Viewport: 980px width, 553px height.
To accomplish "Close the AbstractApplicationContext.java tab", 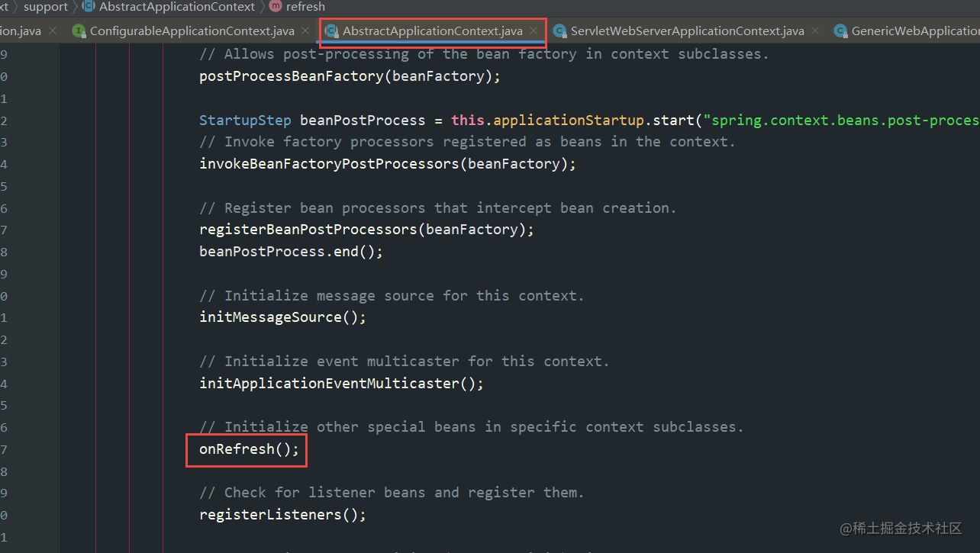I will point(534,31).
